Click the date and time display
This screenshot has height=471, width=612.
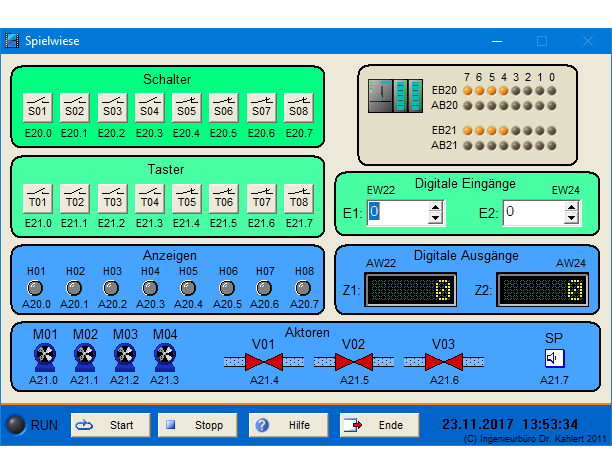pos(510,424)
